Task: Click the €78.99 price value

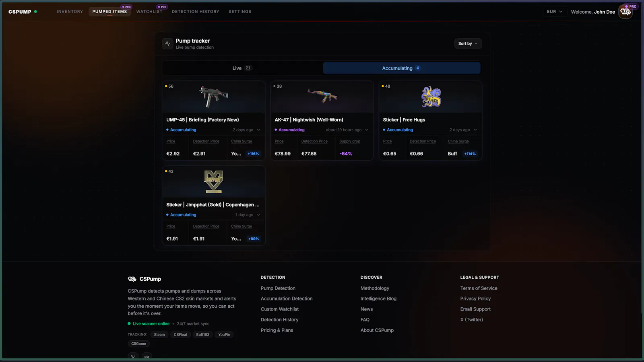Action: 283,154
